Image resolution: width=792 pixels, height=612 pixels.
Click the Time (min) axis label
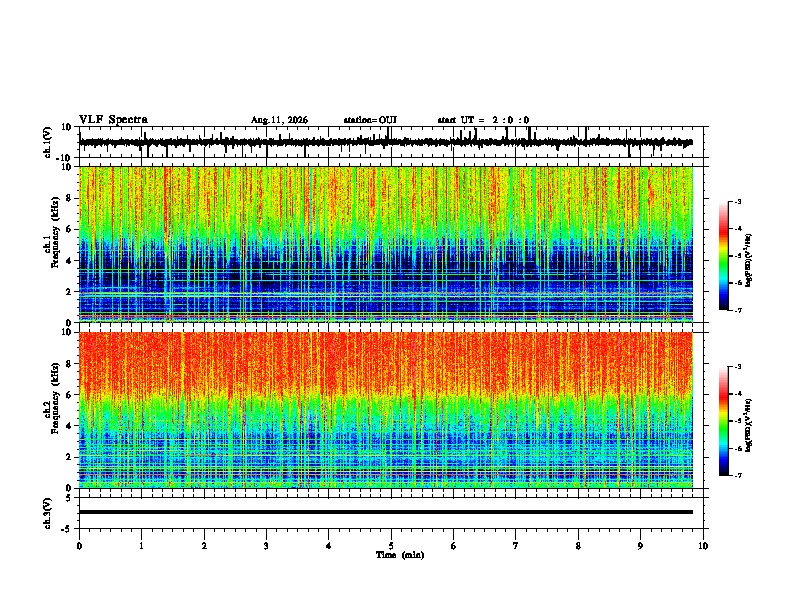point(400,555)
